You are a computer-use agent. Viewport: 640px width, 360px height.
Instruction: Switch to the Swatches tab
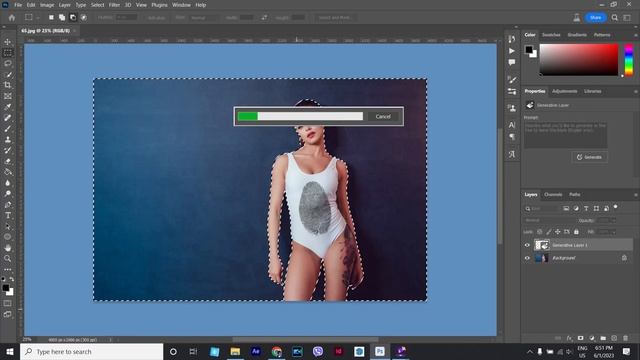[x=551, y=35]
